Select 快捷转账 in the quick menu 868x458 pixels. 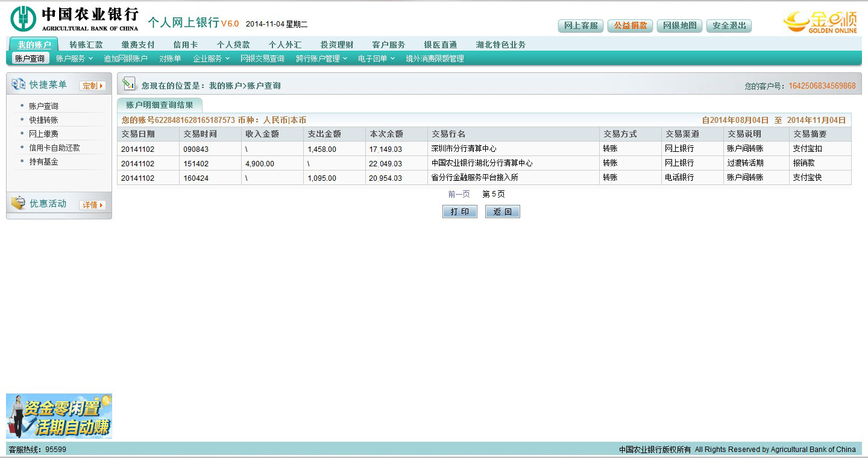click(43, 120)
